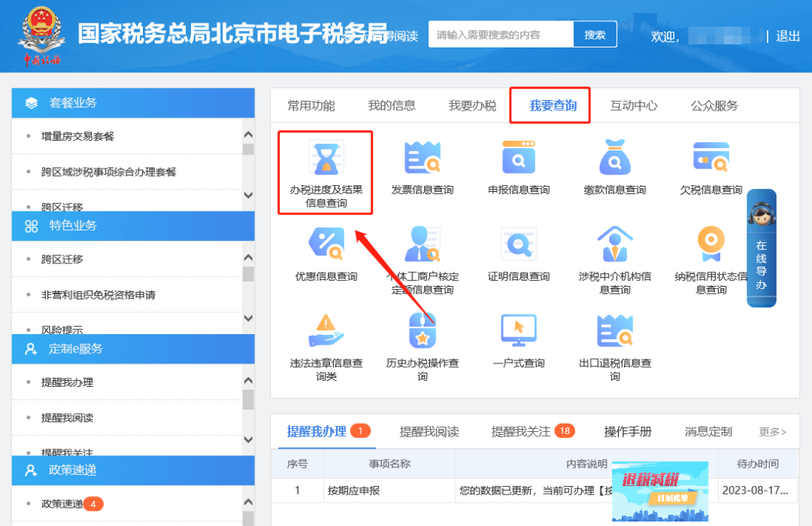Open 跨区迁移 under 特色业务
This screenshot has width=812, height=526.
[x=62, y=259]
